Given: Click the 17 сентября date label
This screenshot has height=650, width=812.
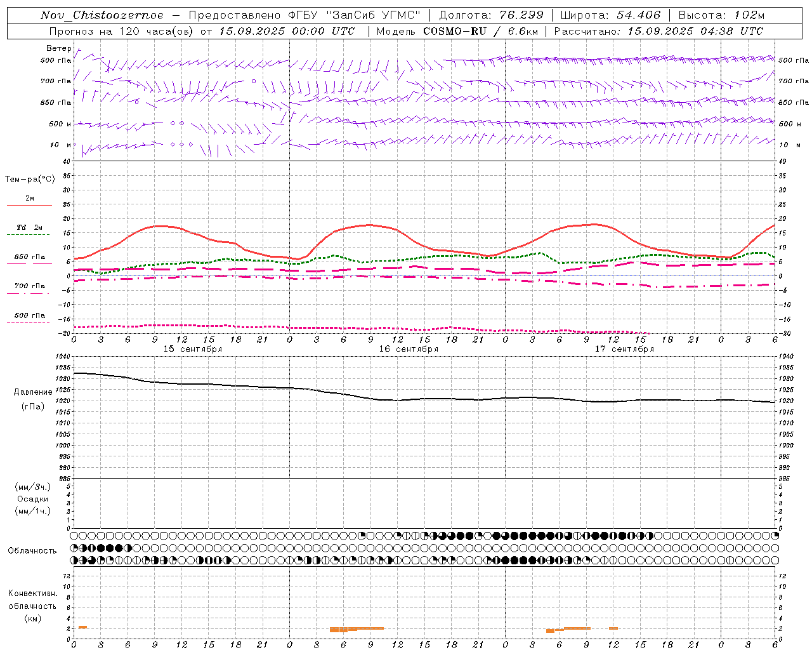Looking at the screenshot, I should coord(624,348).
